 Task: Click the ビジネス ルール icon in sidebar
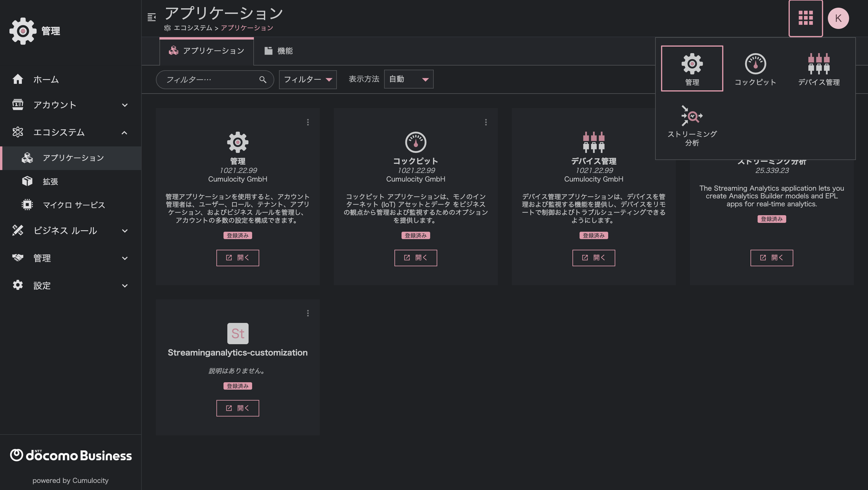17,231
